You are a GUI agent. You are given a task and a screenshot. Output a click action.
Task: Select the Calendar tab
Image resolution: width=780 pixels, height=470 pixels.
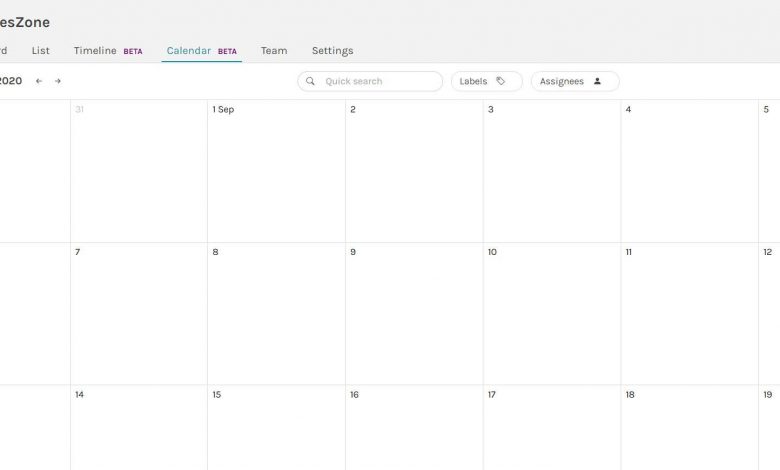pos(189,50)
